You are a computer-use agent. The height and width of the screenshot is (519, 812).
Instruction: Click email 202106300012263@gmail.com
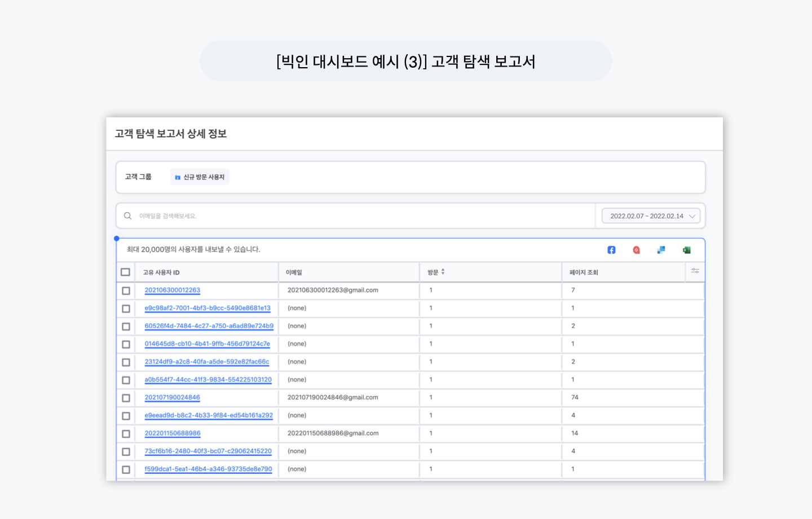click(x=333, y=290)
